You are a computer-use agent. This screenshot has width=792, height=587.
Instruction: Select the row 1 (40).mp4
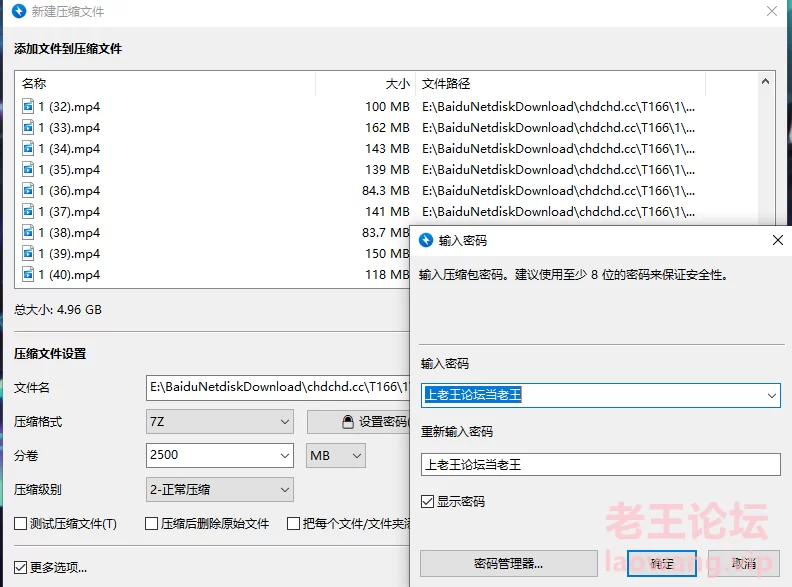coord(213,274)
